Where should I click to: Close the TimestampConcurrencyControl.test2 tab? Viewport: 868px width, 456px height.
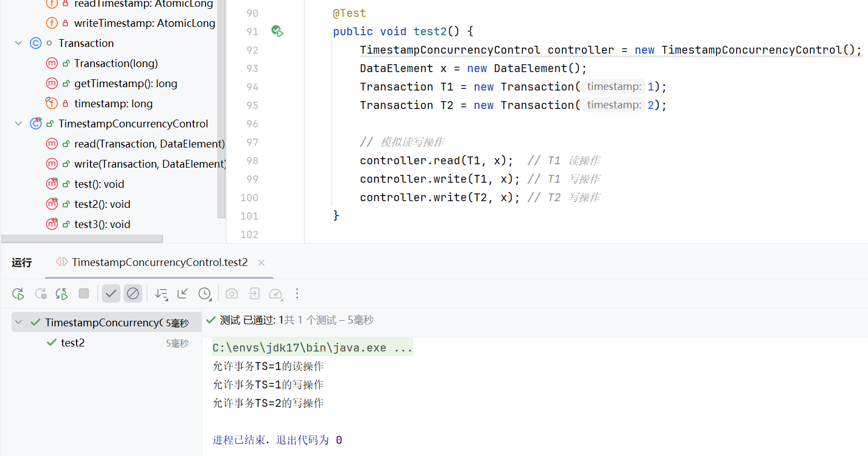[261, 263]
